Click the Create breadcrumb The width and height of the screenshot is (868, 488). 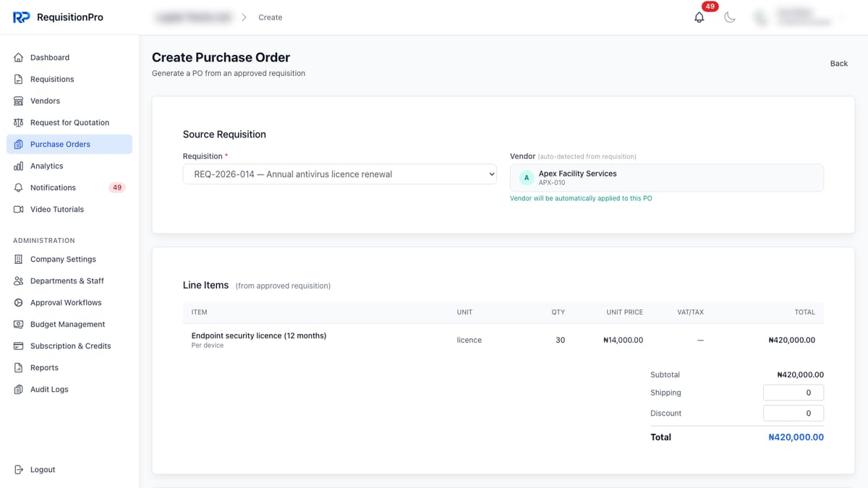click(271, 17)
